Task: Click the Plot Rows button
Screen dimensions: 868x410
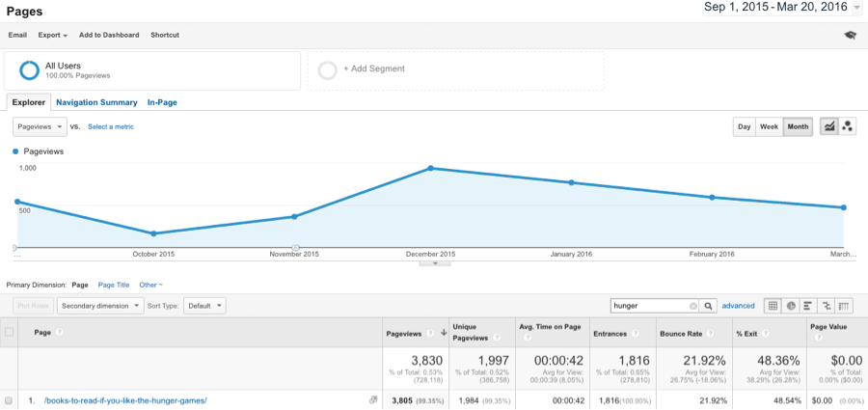Action: pyautogui.click(x=33, y=306)
